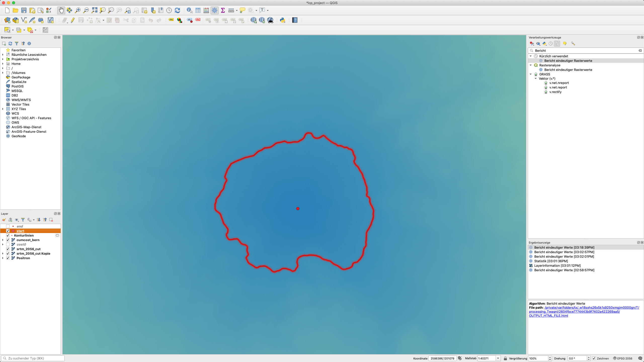
Task: Open the OUTPUT_HTML_FILE path link
Action: click(548, 315)
